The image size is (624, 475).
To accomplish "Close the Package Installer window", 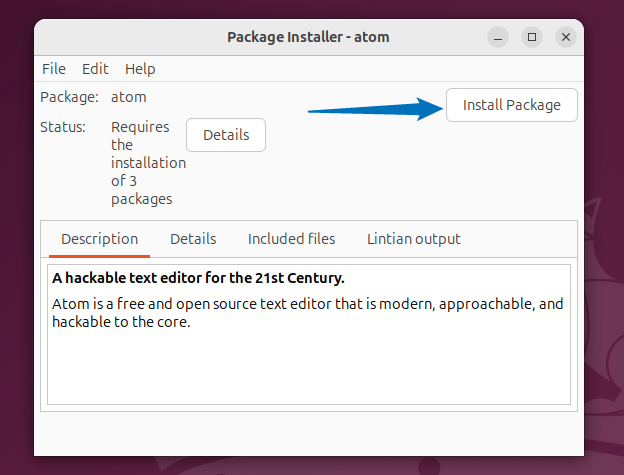I will pos(566,37).
